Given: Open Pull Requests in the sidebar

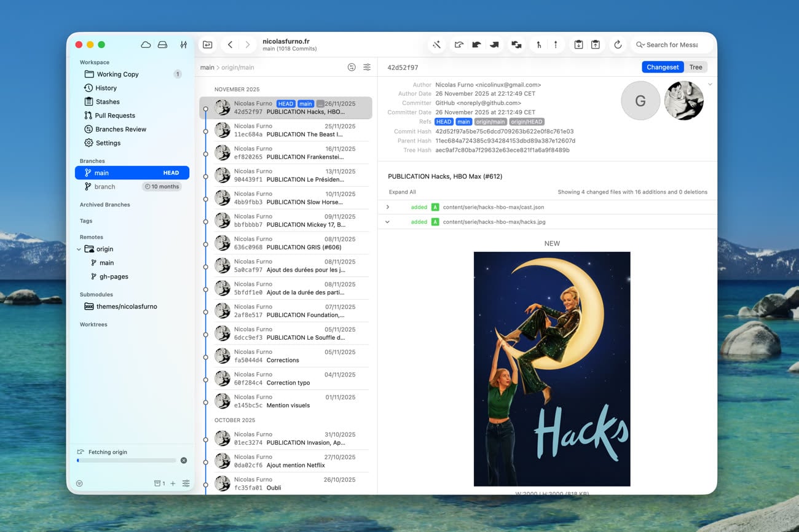Looking at the screenshot, I should point(114,115).
